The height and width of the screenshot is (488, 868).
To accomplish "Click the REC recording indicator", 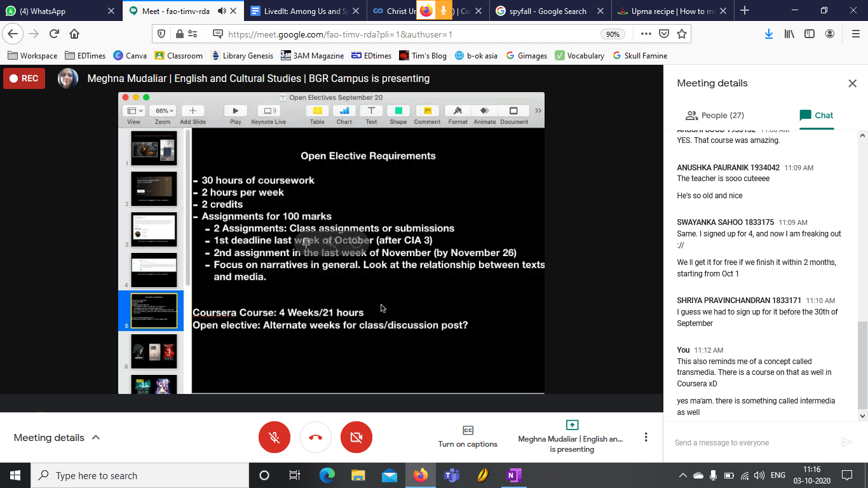I will click(x=24, y=79).
